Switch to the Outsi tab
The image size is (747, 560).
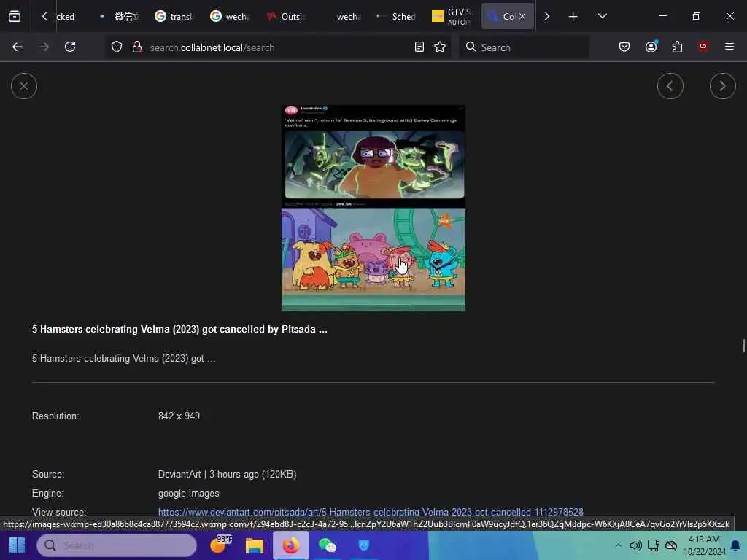click(286, 17)
